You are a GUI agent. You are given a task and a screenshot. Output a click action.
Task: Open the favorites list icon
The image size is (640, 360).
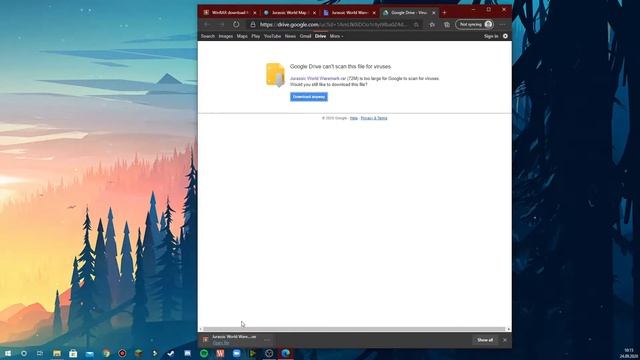point(432,24)
